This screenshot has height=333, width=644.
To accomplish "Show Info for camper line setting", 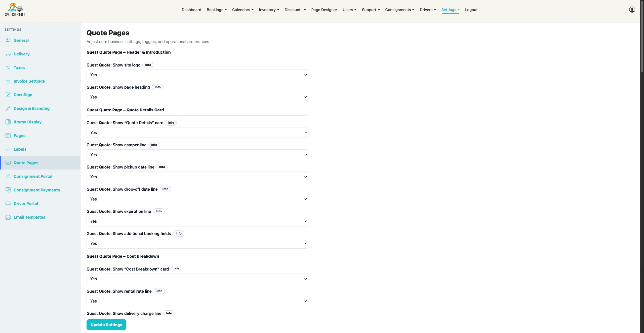I will [154, 145].
